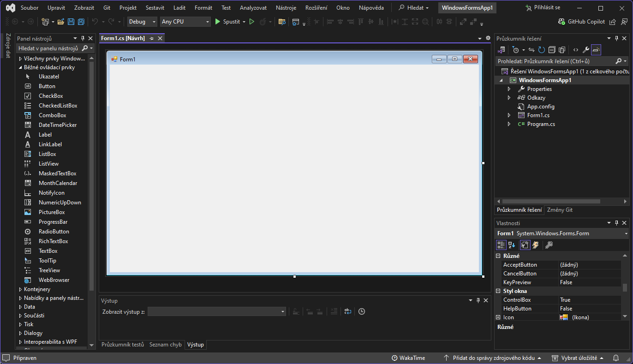Open project properties via the wrench toolbar icon

point(585,50)
